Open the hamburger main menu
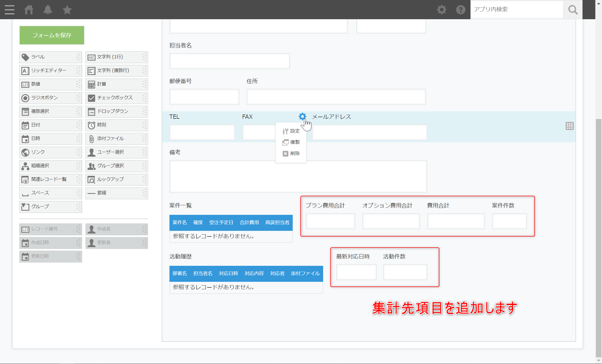 [10, 10]
